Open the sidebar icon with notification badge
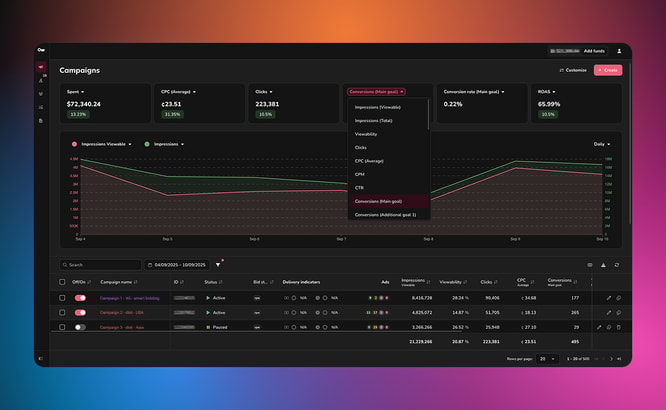The image size is (666, 410). pos(41,80)
